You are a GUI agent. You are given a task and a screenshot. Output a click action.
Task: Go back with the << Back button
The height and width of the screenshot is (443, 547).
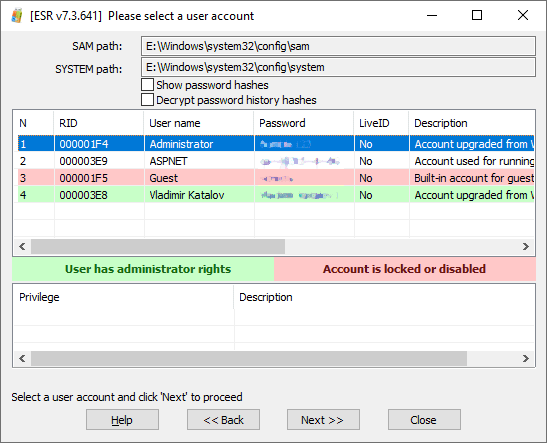[223, 420]
